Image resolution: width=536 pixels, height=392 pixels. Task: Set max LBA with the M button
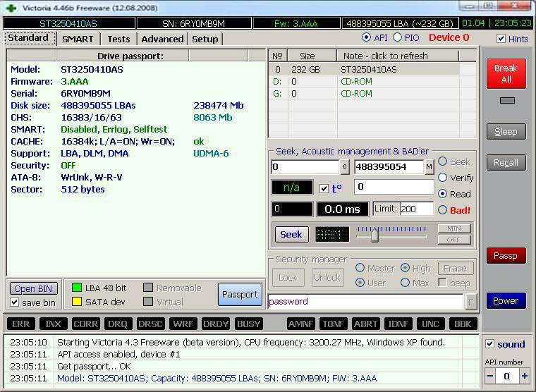[x=429, y=167]
